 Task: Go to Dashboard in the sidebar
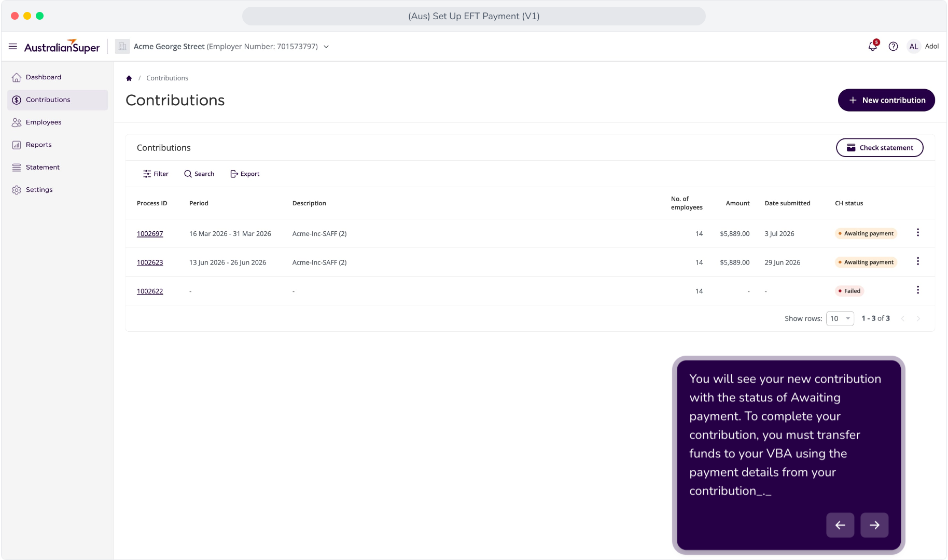58,77
